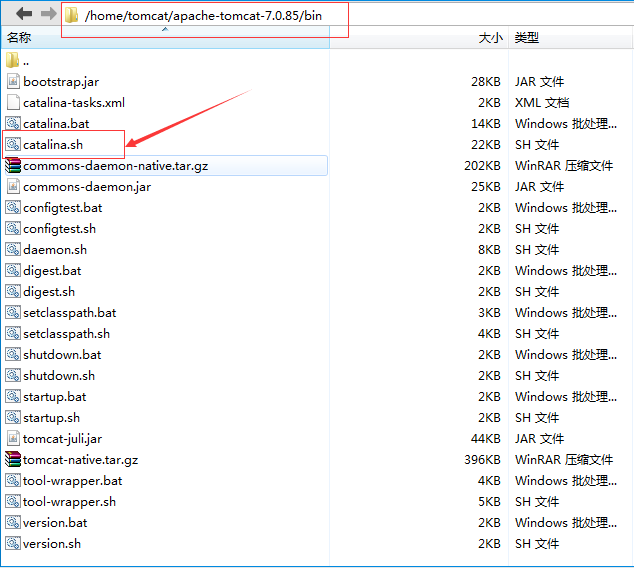
Task: Select the digest.bat file icon
Action: point(13,270)
